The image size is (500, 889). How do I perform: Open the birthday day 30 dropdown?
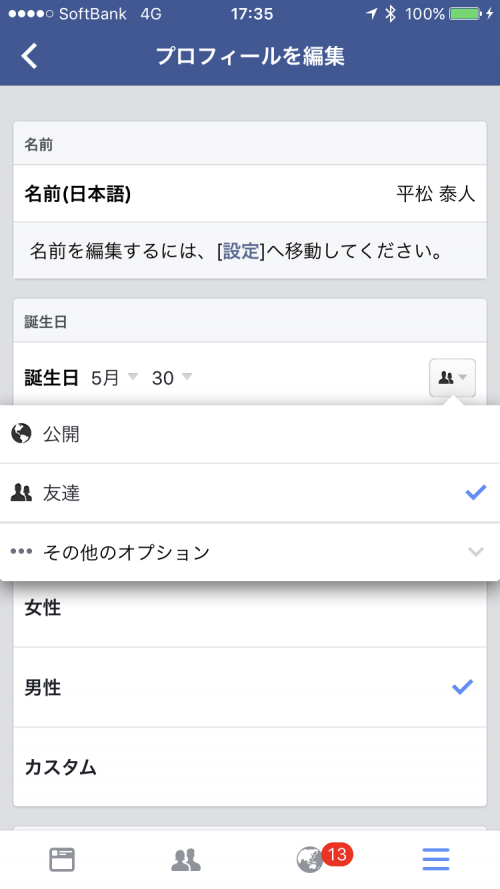172,378
